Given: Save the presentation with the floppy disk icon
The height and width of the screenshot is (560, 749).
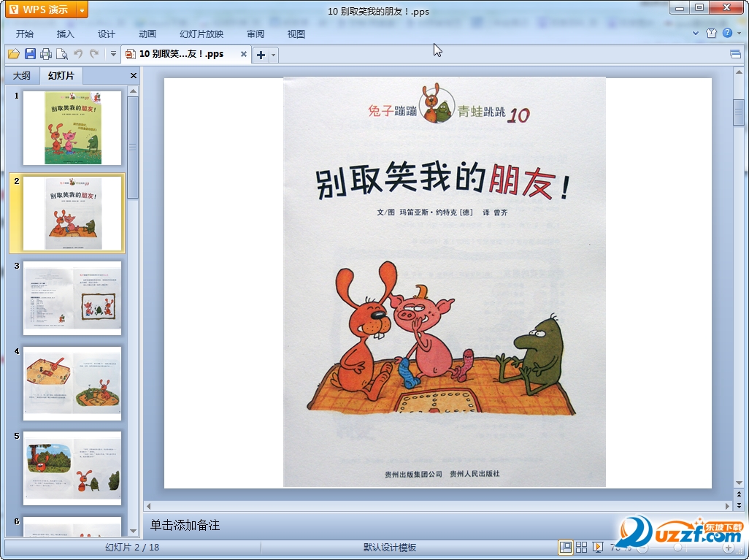Looking at the screenshot, I should [x=30, y=54].
